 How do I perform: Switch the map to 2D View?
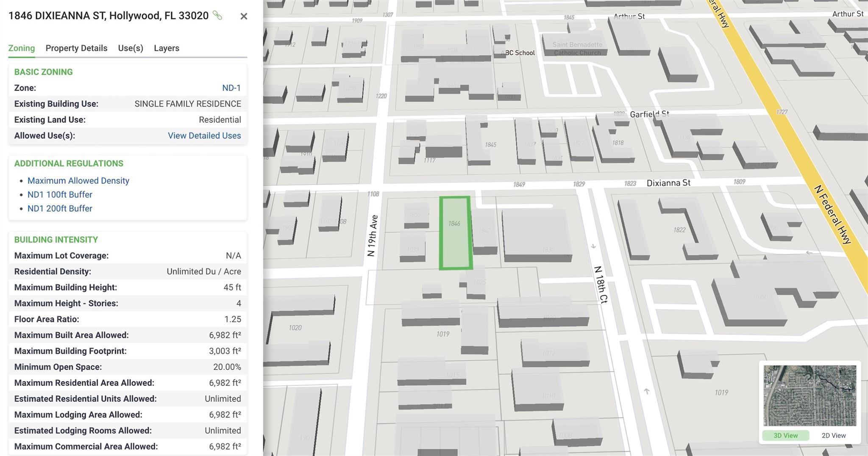833,436
